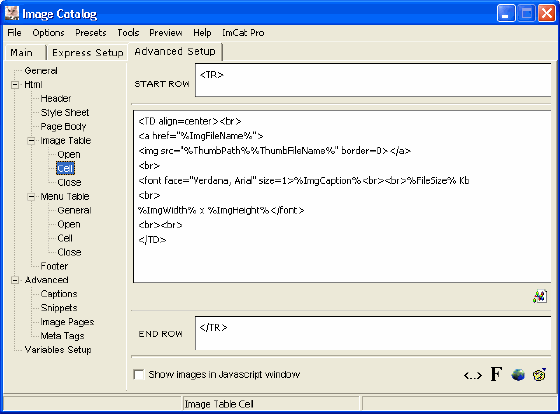Select the Html tree item
Viewport: 560px width, 414px height.
[x=33, y=85]
